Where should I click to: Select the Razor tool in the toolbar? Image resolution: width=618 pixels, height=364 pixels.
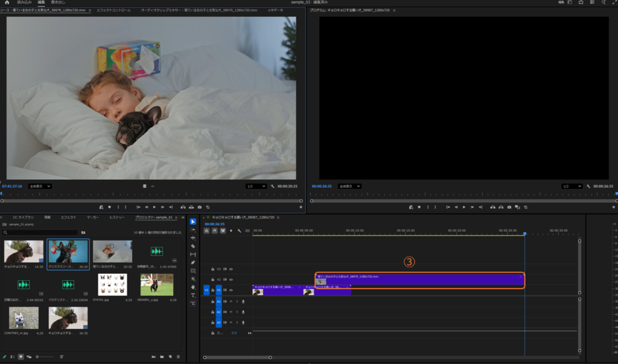[193, 246]
